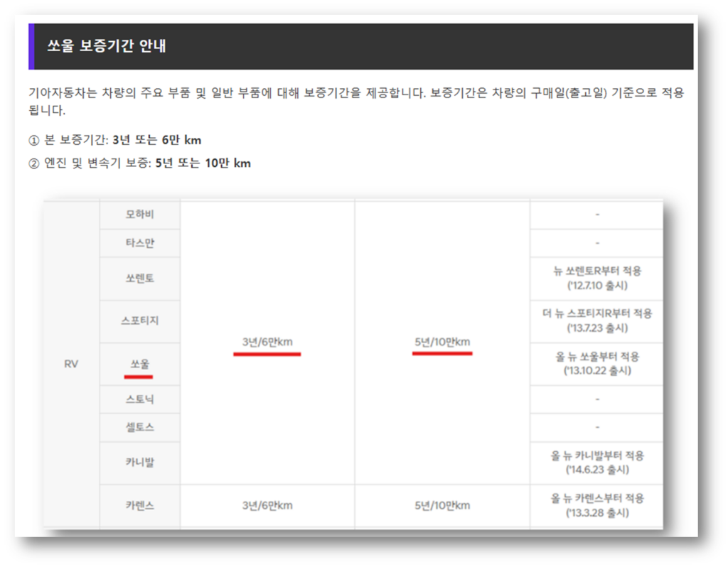Click the underlined 5년/10만km merged cell
The height and width of the screenshot is (567, 728).
tap(442, 342)
